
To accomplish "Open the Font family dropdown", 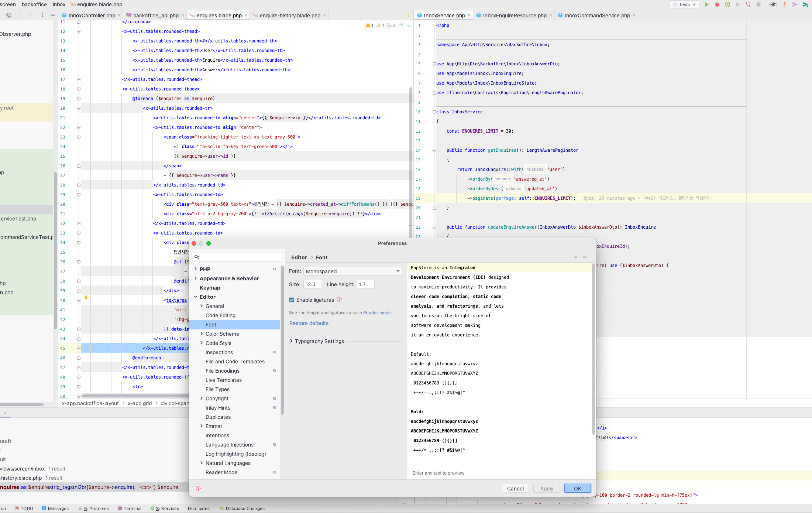I will (x=352, y=271).
